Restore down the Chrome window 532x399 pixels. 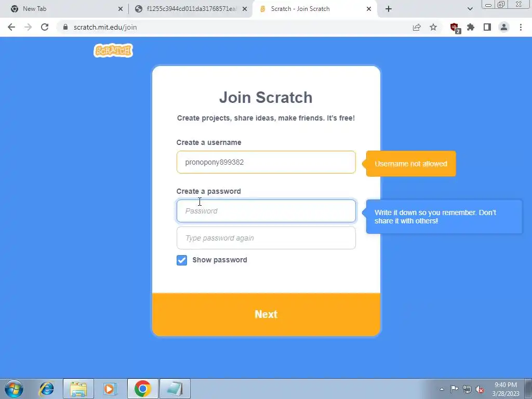pos(501,5)
